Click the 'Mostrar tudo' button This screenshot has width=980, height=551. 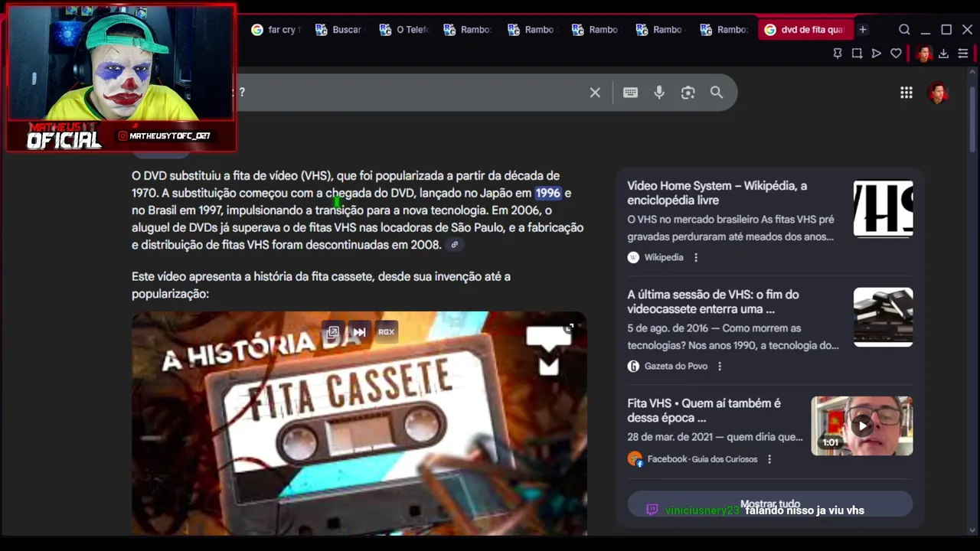[x=769, y=504]
